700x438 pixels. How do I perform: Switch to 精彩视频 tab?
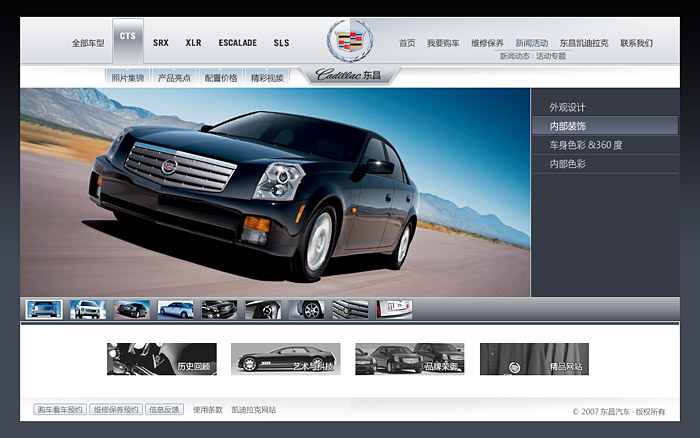267,78
